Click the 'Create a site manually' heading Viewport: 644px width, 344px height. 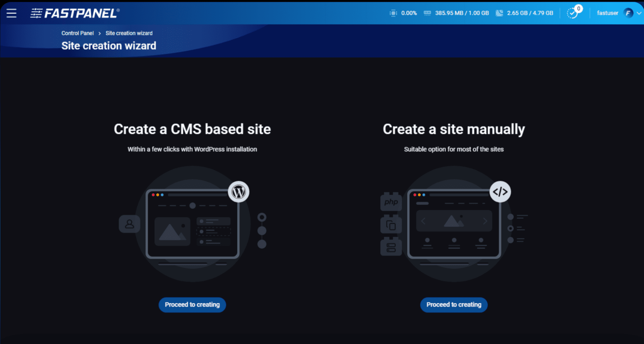tap(454, 130)
